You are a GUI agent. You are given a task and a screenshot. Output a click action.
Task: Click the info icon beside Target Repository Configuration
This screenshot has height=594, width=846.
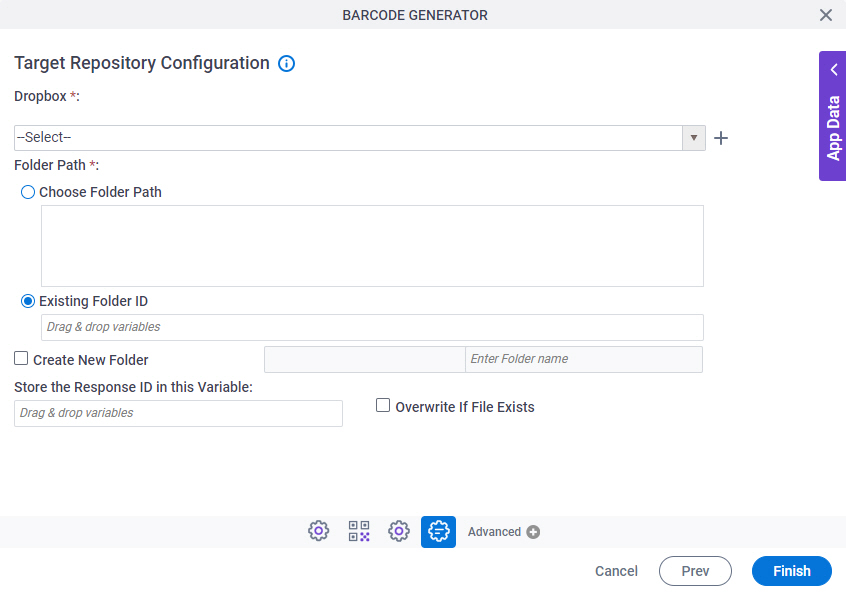(x=286, y=63)
